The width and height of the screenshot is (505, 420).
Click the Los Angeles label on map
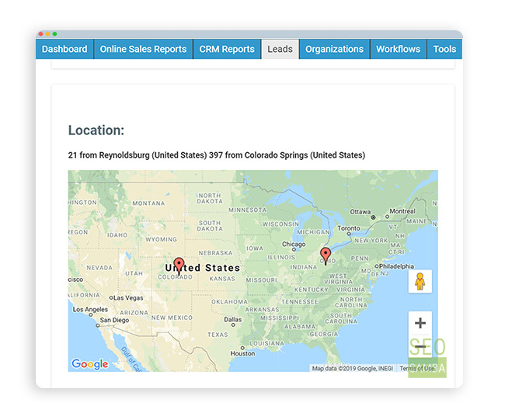pyautogui.click(x=90, y=309)
